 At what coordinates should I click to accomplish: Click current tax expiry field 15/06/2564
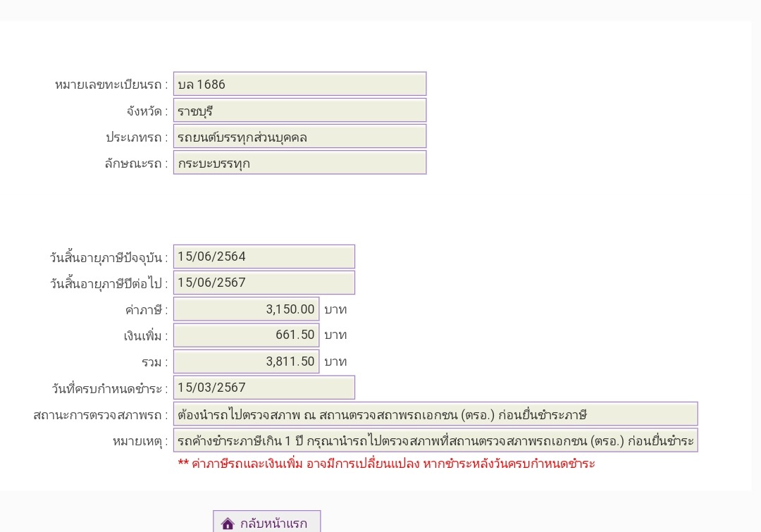[x=264, y=256]
